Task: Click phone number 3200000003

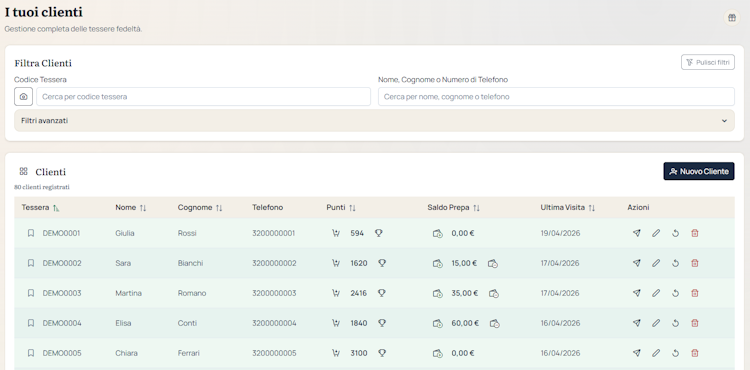Action: (x=274, y=293)
